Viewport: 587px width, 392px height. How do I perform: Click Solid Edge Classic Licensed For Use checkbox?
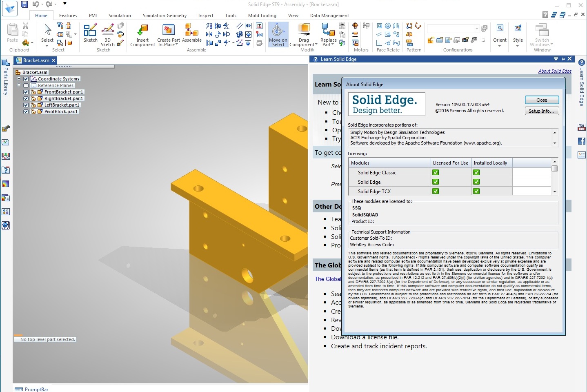436,172
